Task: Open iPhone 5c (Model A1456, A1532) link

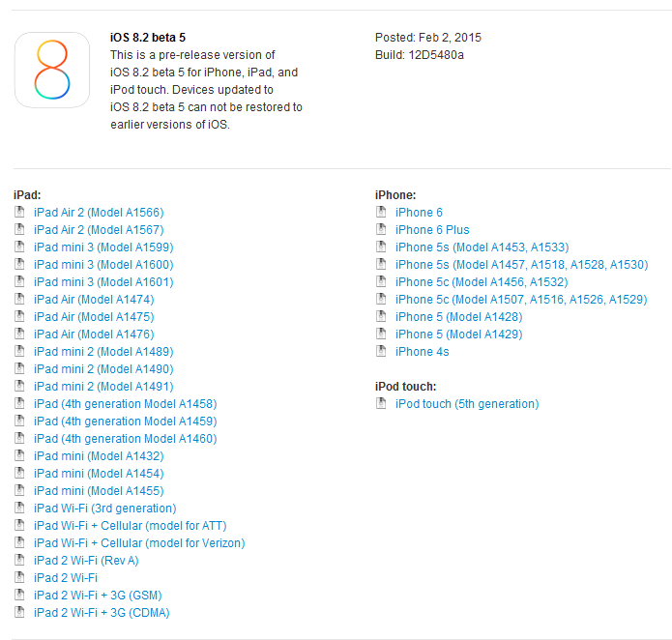Action: click(x=482, y=282)
